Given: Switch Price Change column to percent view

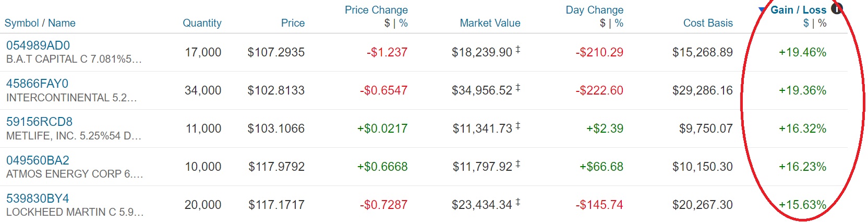Looking at the screenshot, I should (x=403, y=23).
